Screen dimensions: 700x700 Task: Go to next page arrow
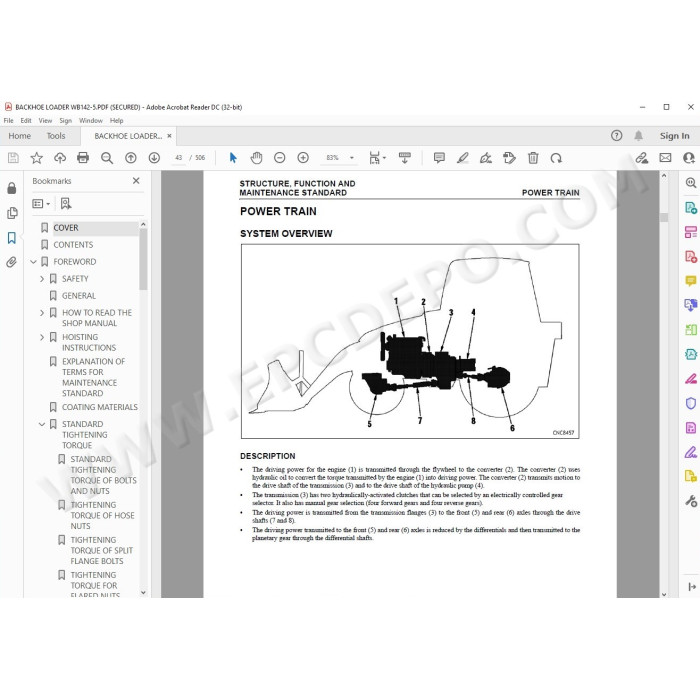pyautogui.click(x=154, y=158)
